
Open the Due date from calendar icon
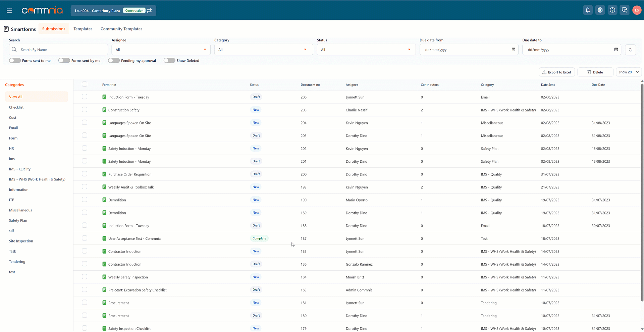(513, 50)
